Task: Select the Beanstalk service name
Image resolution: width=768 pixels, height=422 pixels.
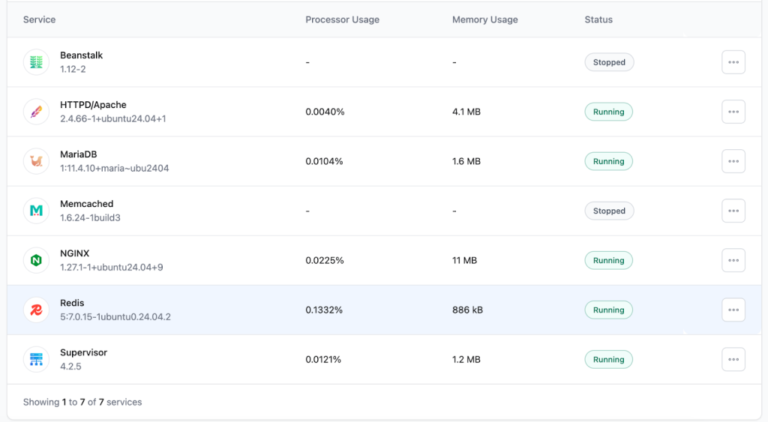Action: pyautogui.click(x=81, y=55)
